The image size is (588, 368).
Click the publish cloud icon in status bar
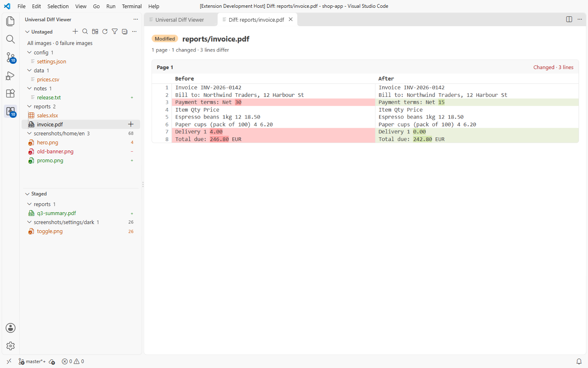(x=52, y=361)
